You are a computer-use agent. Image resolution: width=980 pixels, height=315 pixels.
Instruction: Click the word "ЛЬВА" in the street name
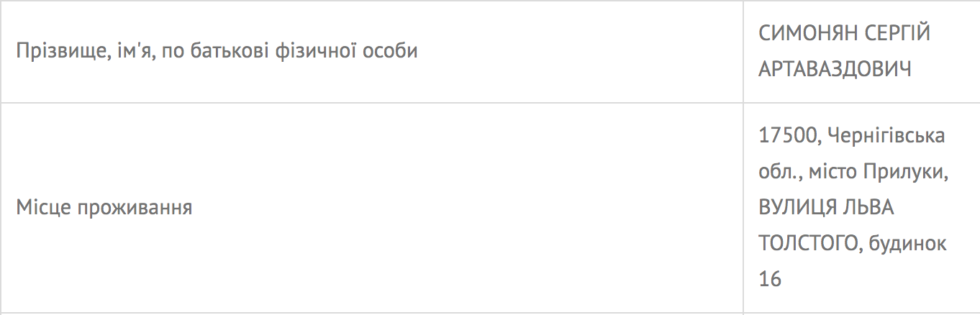pos(870,208)
